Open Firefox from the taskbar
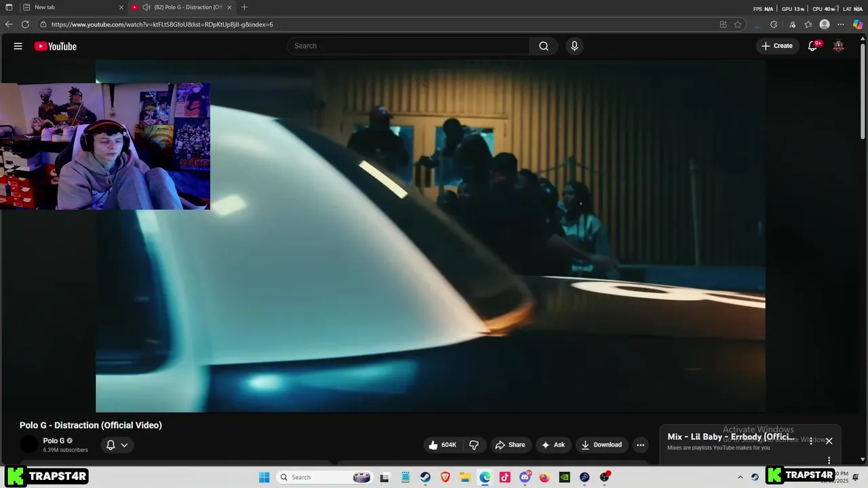 pyautogui.click(x=545, y=477)
